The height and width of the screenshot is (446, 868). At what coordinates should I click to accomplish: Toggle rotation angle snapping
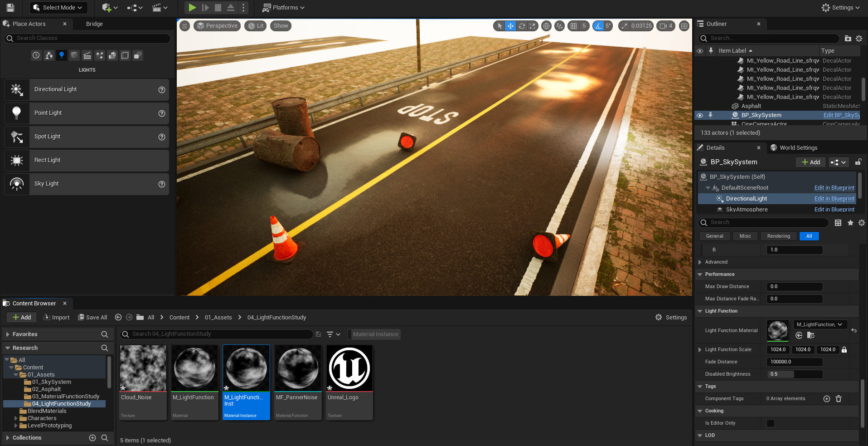click(599, 26)
